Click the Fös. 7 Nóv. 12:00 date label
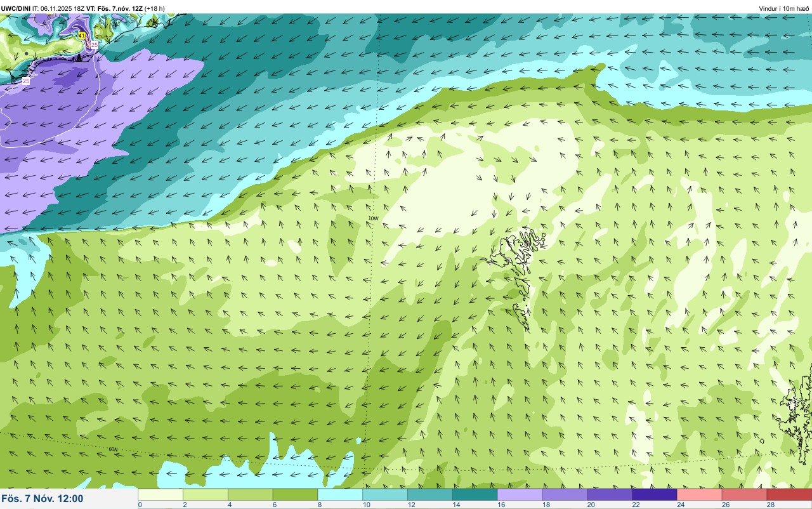Image resolution: width=812 pixels, height=509 pixels. [x=42, y=499]
